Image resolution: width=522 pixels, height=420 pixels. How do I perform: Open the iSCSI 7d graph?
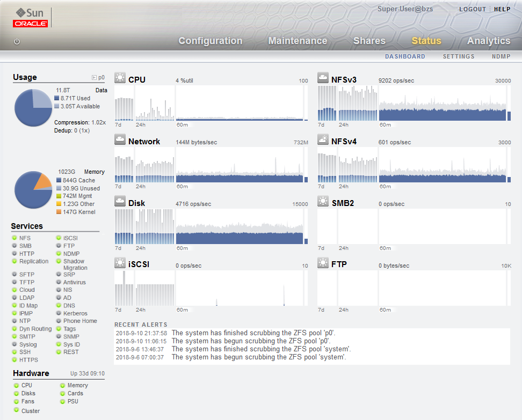tap(124, 288)
